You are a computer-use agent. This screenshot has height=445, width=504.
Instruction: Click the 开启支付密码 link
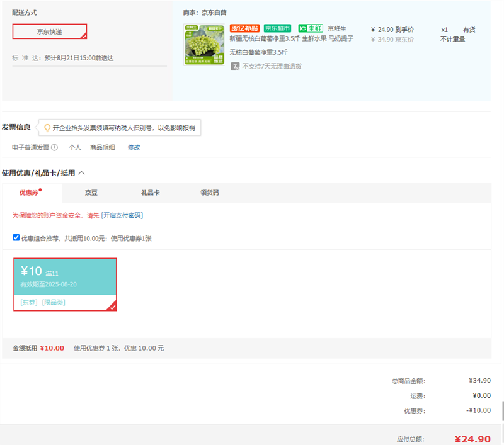pyautogui.click(x=122, y=215)
